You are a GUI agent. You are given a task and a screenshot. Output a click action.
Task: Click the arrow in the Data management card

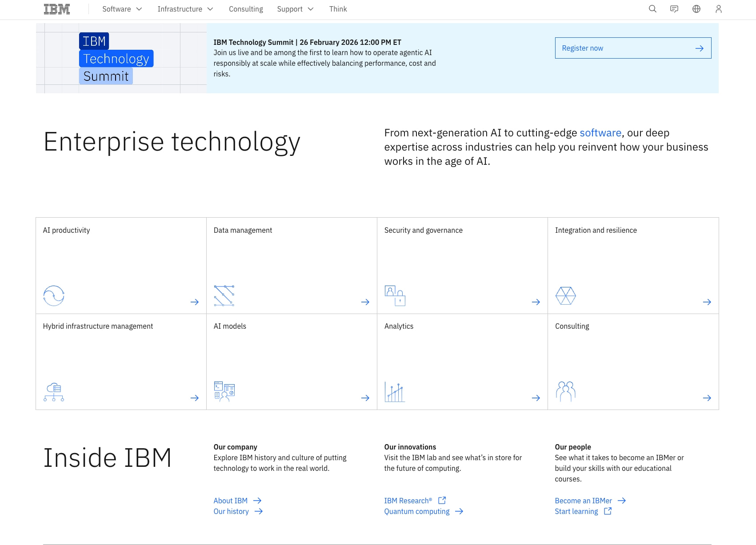tap(365, 302)
